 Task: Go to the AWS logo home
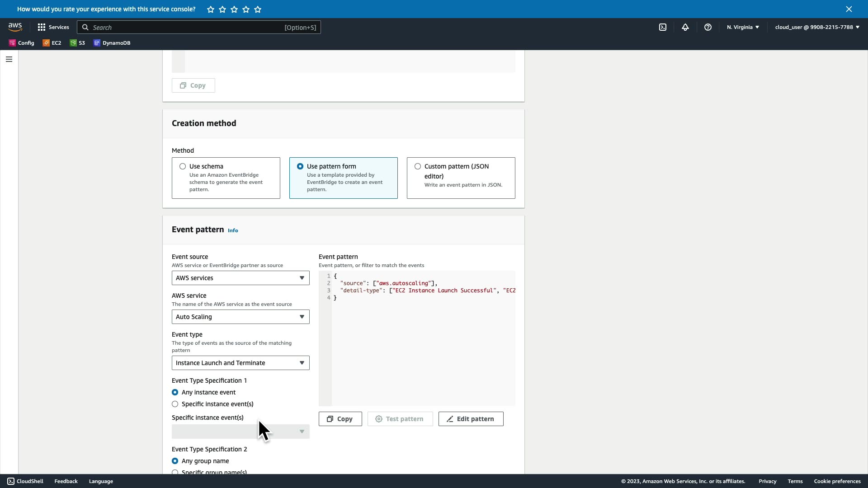coord(15,27)
